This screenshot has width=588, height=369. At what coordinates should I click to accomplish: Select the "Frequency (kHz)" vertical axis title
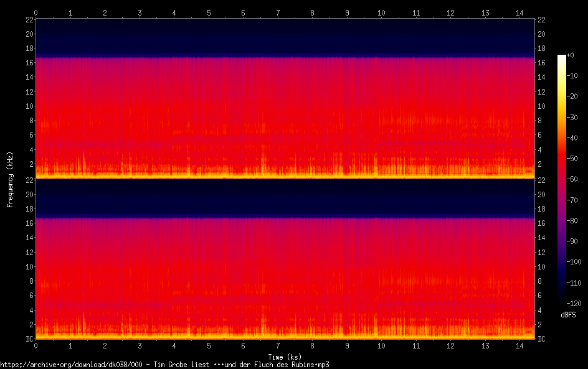coord(10,179)
